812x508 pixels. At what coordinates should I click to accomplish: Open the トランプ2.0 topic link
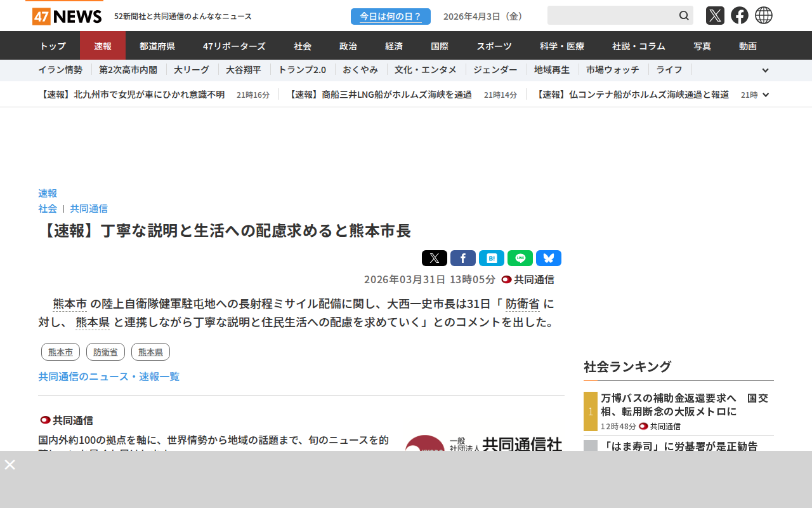302,70
